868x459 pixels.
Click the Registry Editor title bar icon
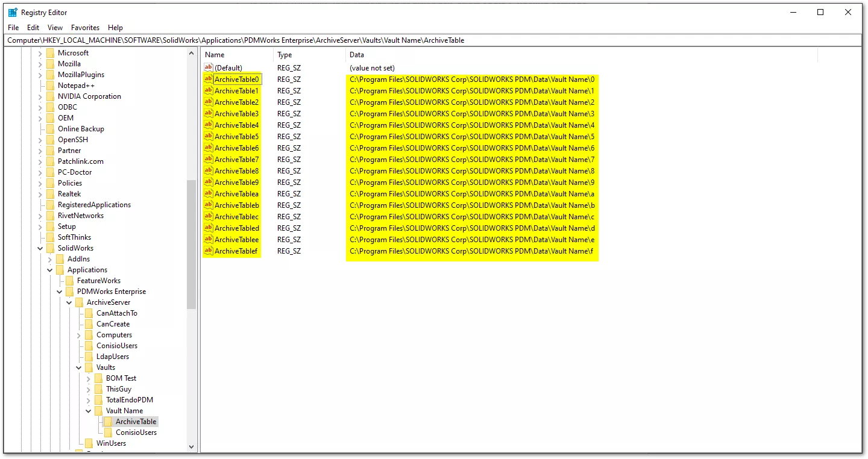coord(13,12)
